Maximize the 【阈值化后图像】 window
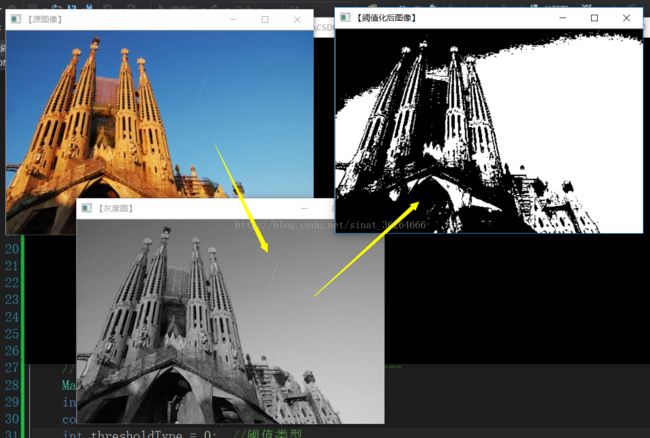The width and height of the screenshot is (650, 438). coord(594,18)
